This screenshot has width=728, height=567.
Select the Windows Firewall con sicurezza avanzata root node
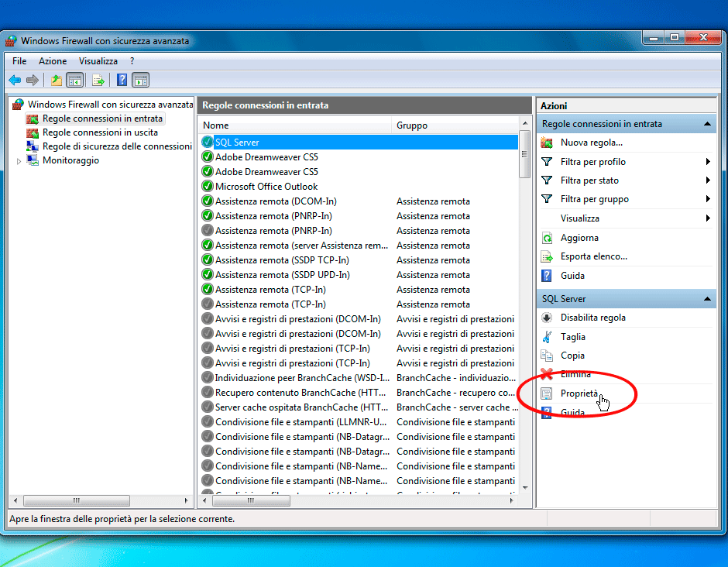(x=111, y=105)
